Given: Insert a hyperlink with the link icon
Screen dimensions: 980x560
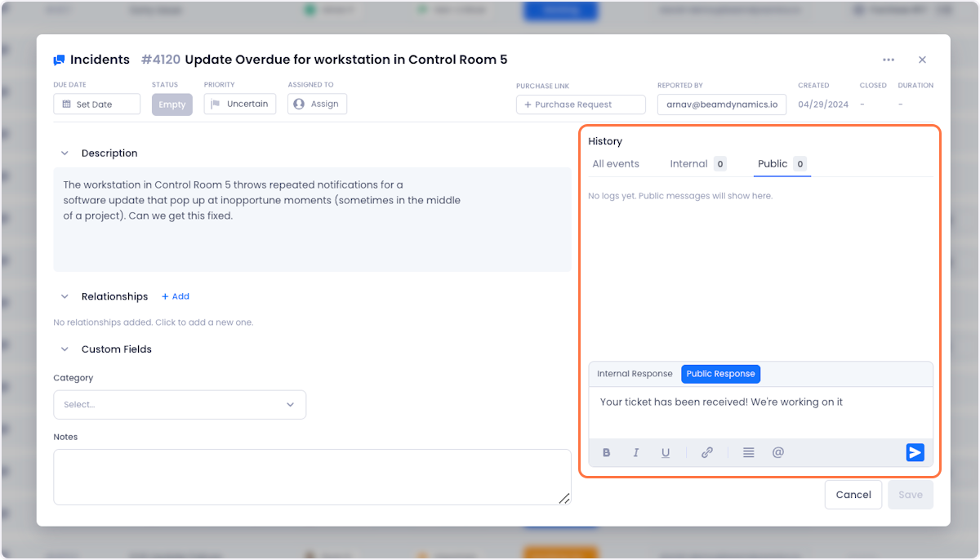Looking at the screenshot, I should click(x=707, y=452).
